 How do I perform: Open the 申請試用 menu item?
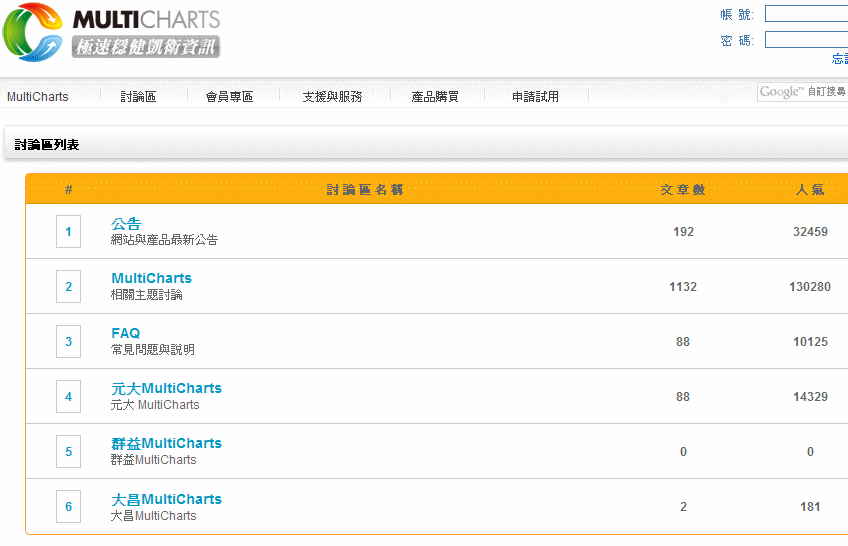(535, 97)
